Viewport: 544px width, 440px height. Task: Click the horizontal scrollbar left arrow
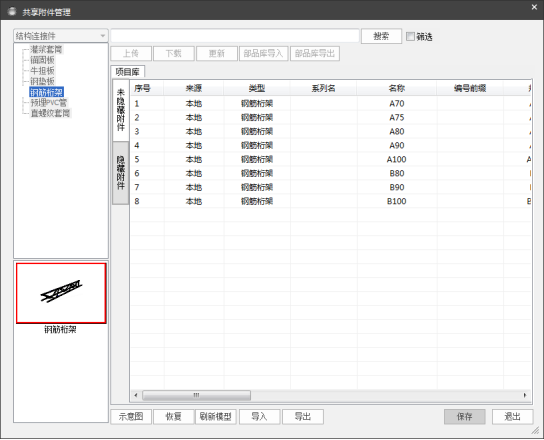(136, 395)
